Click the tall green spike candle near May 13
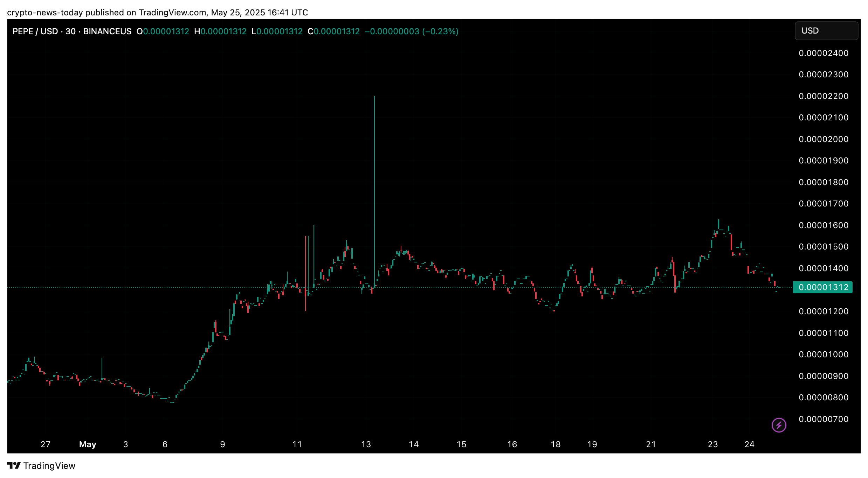868x478 pixels. [374, 192]
